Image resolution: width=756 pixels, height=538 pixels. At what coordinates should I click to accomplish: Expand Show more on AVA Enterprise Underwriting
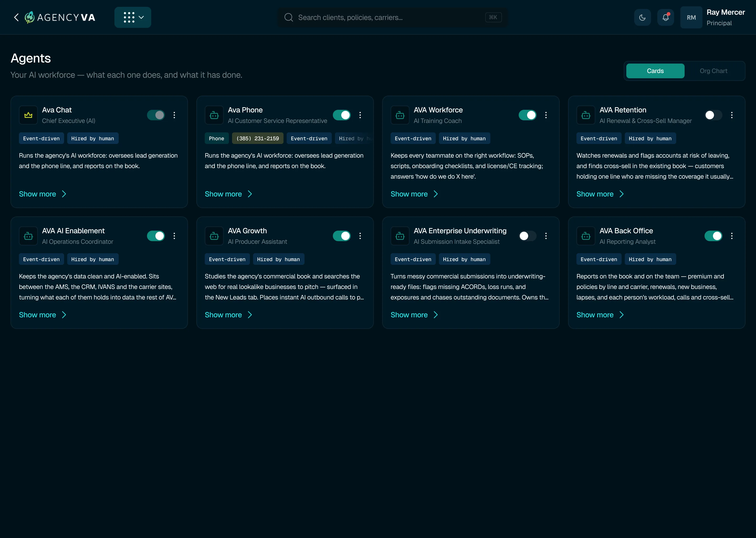coord(414,315)
